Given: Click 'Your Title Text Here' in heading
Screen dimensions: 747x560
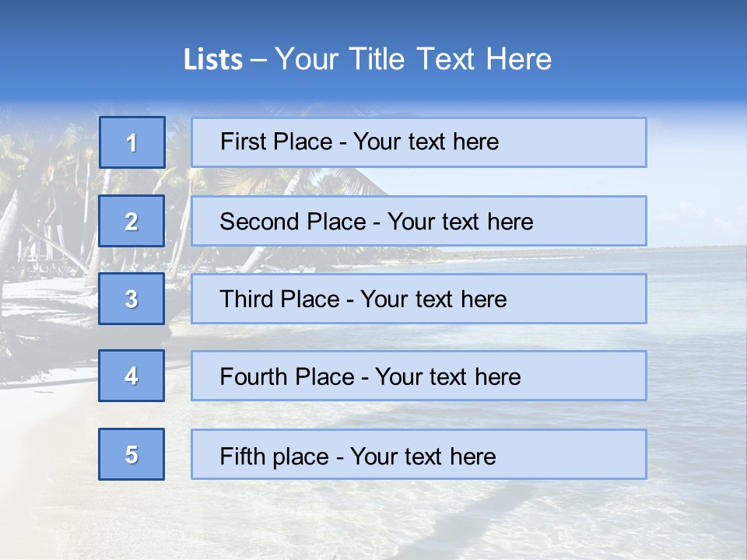Looking at the screenshot, I should (x=413, y=60).
